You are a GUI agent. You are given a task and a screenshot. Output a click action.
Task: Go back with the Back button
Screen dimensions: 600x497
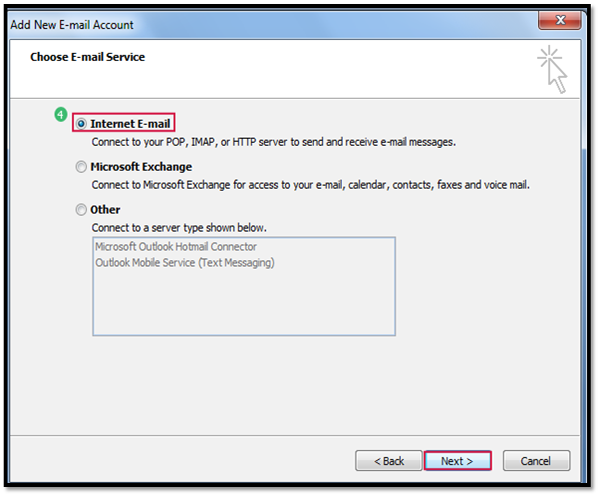[x=389, y=461]
